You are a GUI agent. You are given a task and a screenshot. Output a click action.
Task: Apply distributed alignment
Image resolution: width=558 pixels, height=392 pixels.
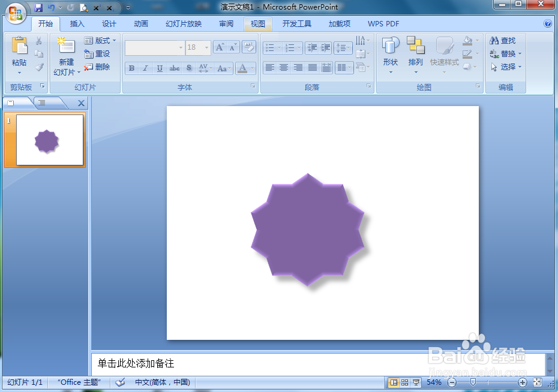pos(326,68)
